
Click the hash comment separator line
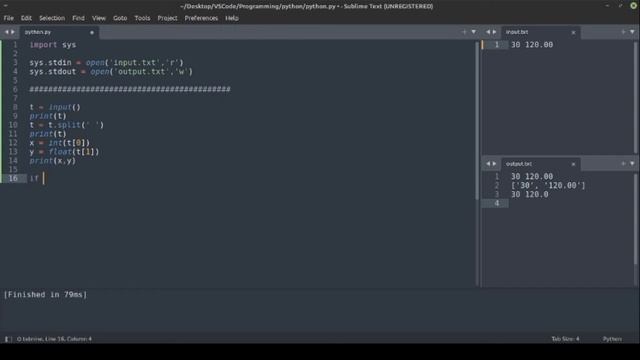click(130, 89)
